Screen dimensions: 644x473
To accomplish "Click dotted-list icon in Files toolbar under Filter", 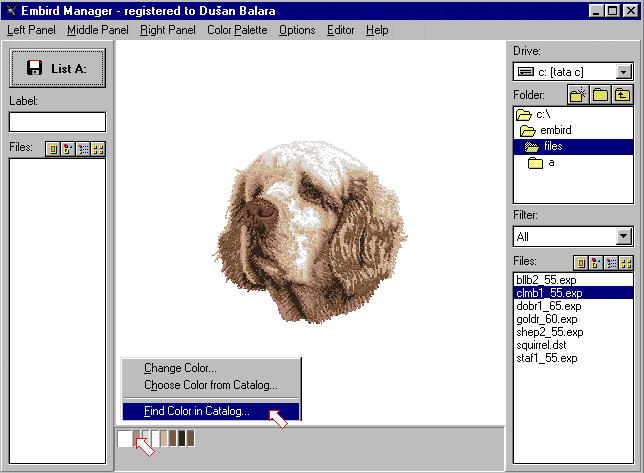I will coord(611,263).
